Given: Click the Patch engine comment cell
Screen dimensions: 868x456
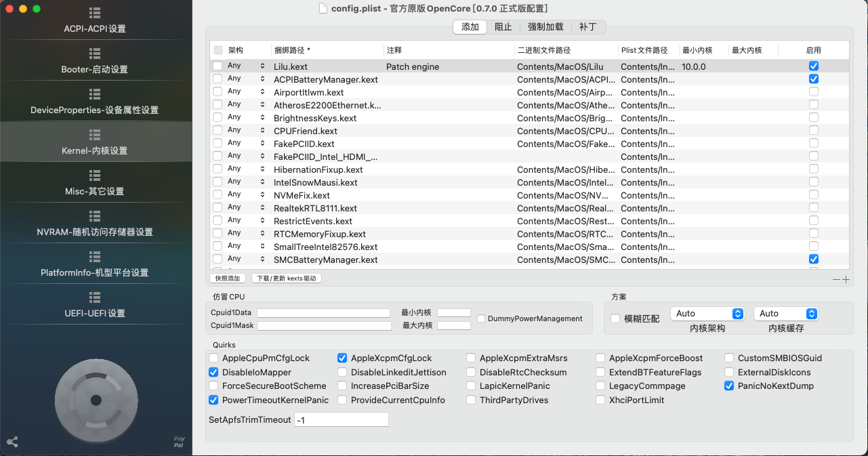Looking at the screenshot, I should point(413,66).
